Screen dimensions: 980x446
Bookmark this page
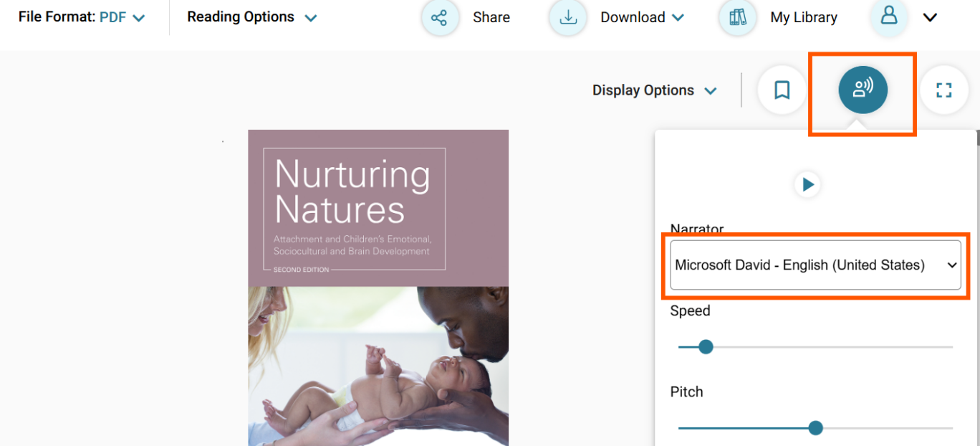coord(782,90)
